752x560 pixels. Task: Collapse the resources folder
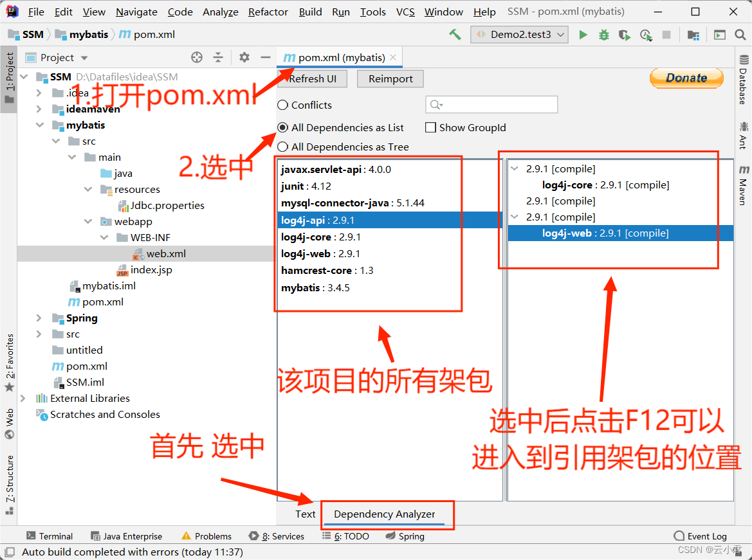pyautogui.click(x=87, y=190)
